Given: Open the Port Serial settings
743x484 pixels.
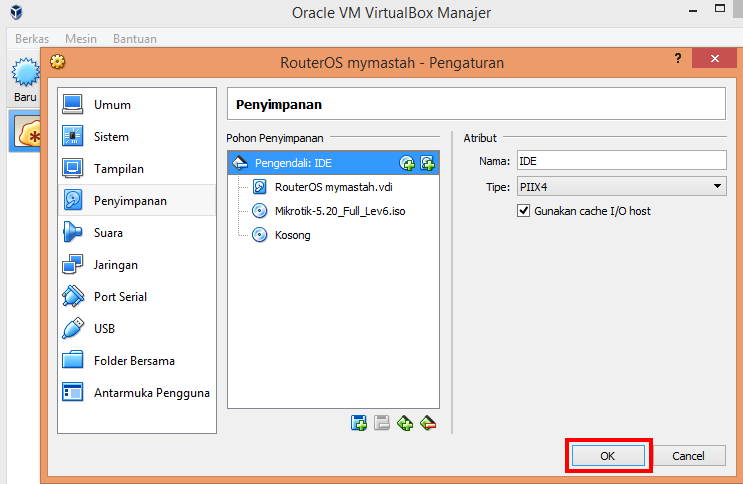Looking at the screenshot, I should coord(136,297).
